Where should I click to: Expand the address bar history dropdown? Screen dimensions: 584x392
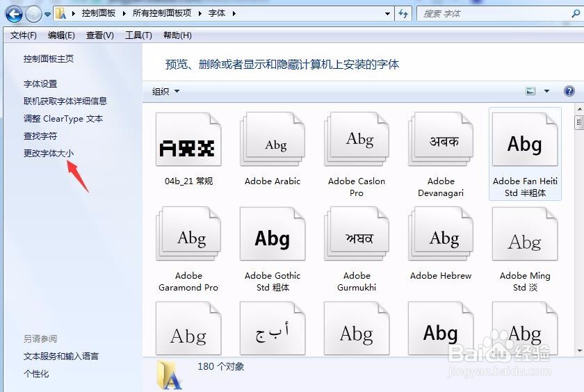coord(387,14)
